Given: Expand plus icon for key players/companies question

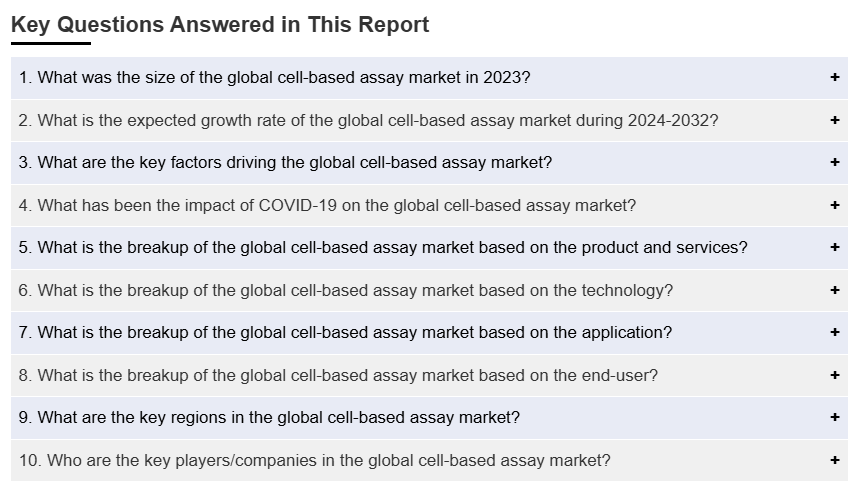Looking at the screenshot, I should point(835,460).
